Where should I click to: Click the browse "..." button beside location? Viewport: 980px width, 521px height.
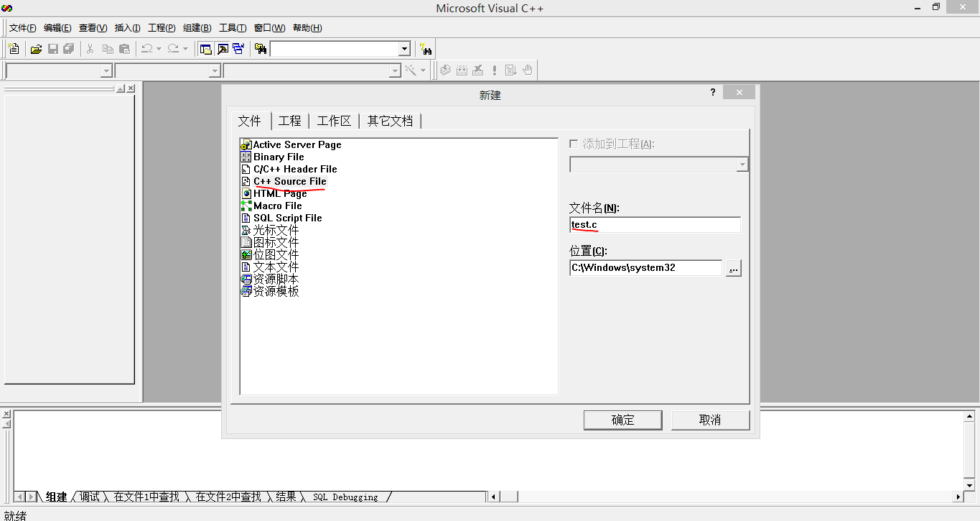pos(733,268)
